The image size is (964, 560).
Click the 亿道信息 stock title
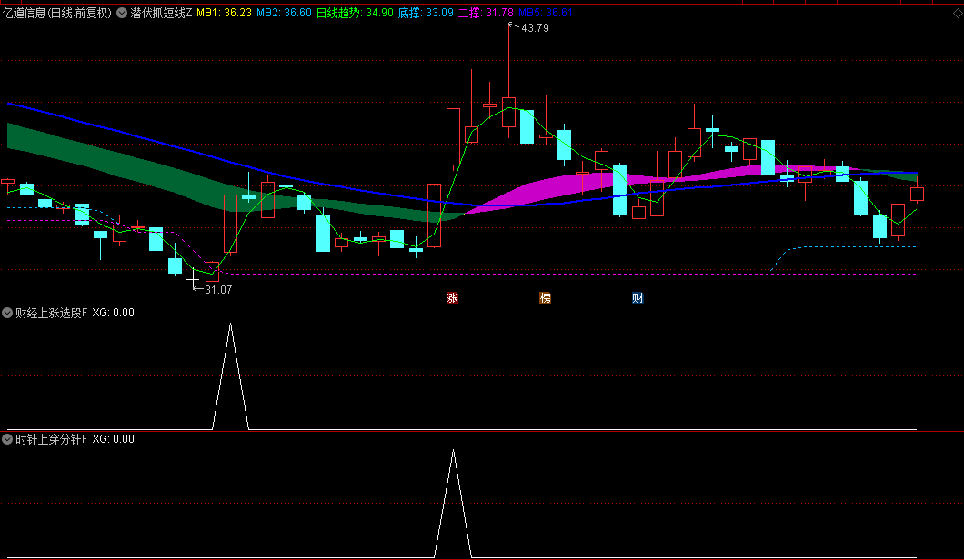click(x=57, y=13)
